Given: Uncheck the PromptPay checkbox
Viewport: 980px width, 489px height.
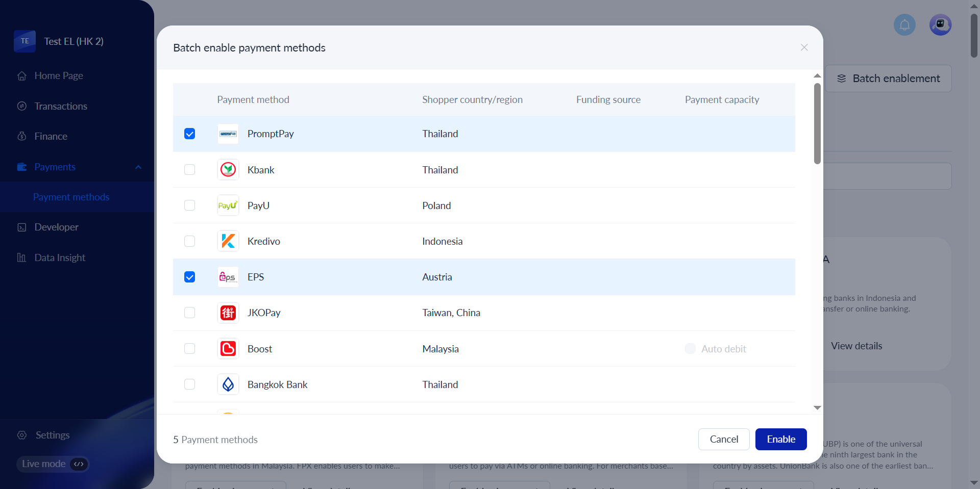Looking at the screenshot, I should tap(189, 134).
